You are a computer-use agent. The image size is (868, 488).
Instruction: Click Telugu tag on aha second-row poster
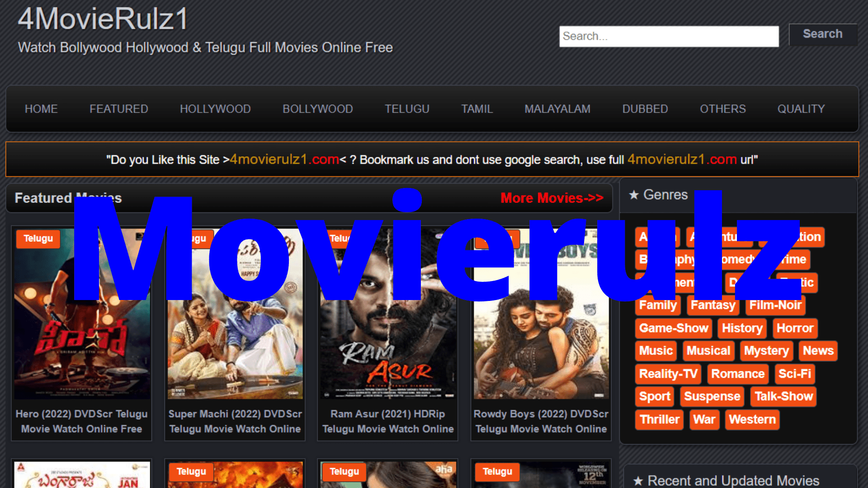point(344,472)
